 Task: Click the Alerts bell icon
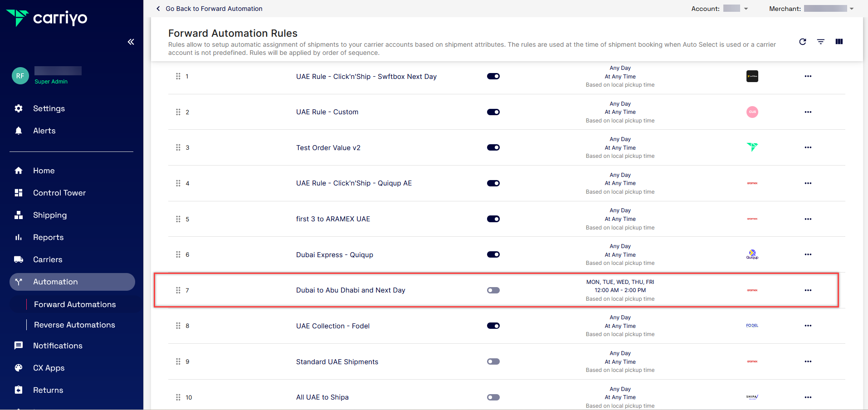pyautogui.click(x=19, y=131)
